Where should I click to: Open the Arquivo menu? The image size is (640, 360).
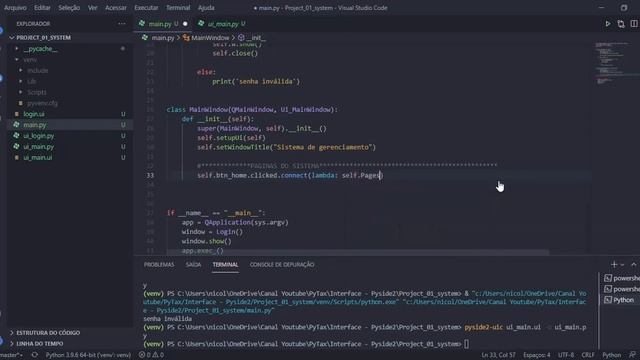click(x=15, y=8)
